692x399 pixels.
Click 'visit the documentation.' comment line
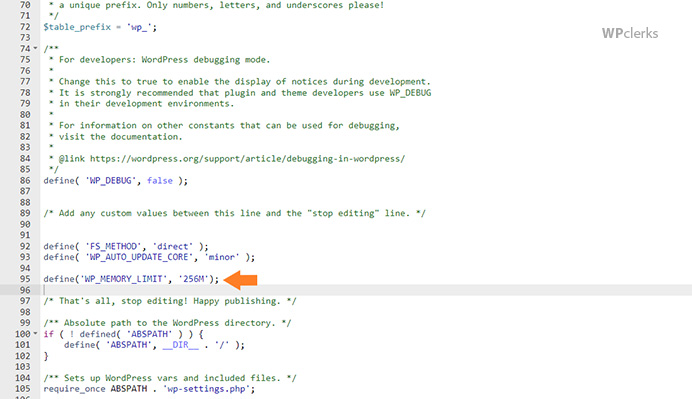(120, 137)
